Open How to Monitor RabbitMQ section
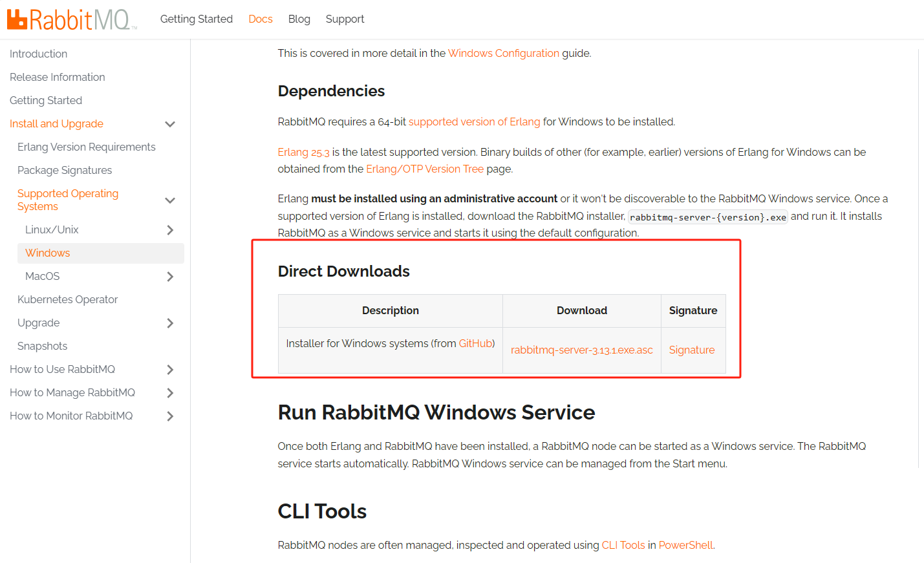Screen dimensions: 924x563 pyautogui.click(x=71, y=416)
